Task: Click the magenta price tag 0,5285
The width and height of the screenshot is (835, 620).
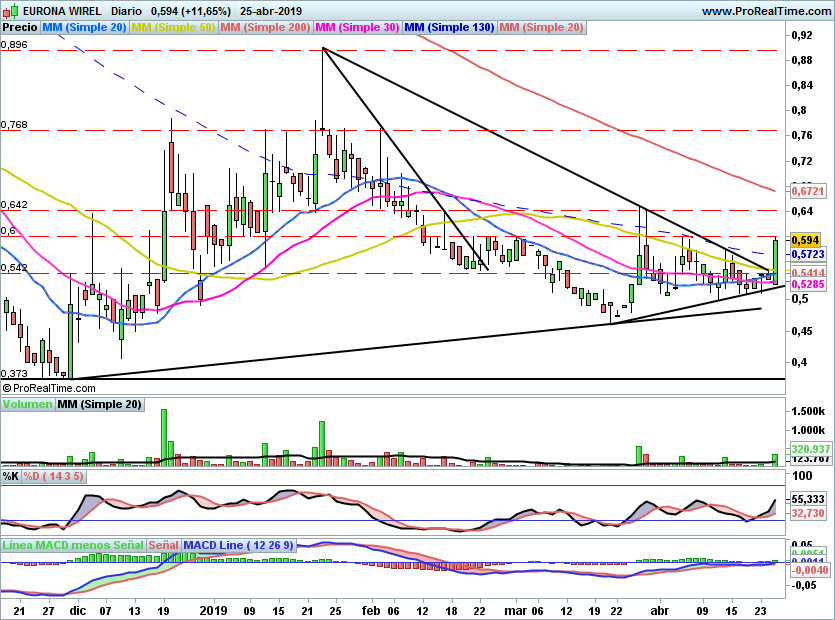Action: click(808, 284)
